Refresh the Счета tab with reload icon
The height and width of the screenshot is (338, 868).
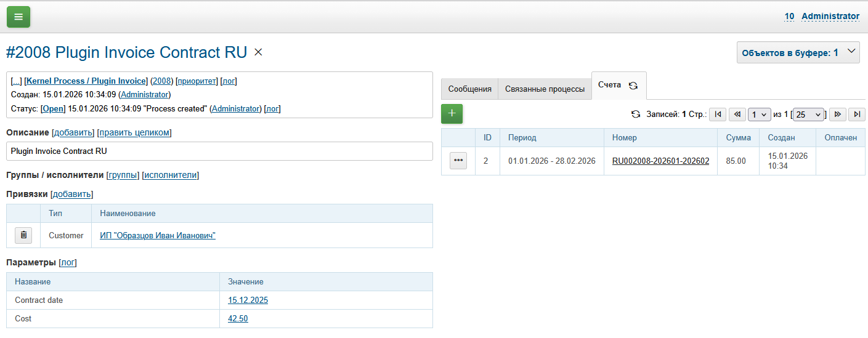(x=633, y=86)
